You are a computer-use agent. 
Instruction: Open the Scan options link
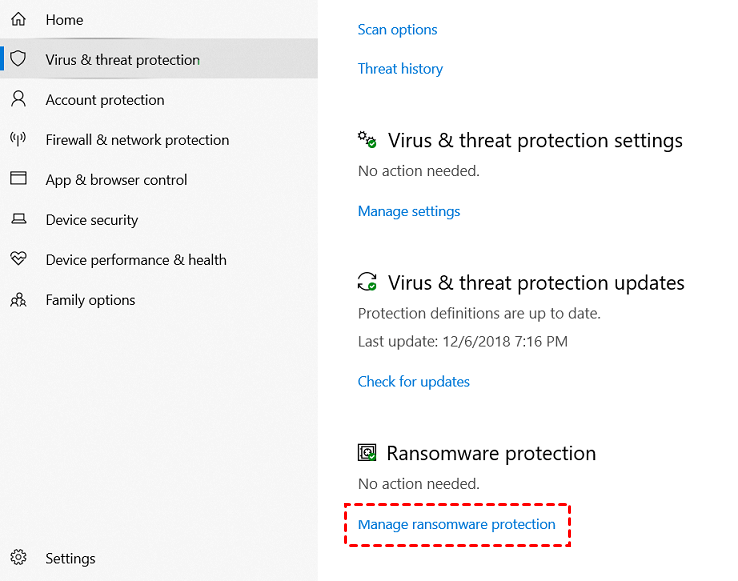click(397, 30)
